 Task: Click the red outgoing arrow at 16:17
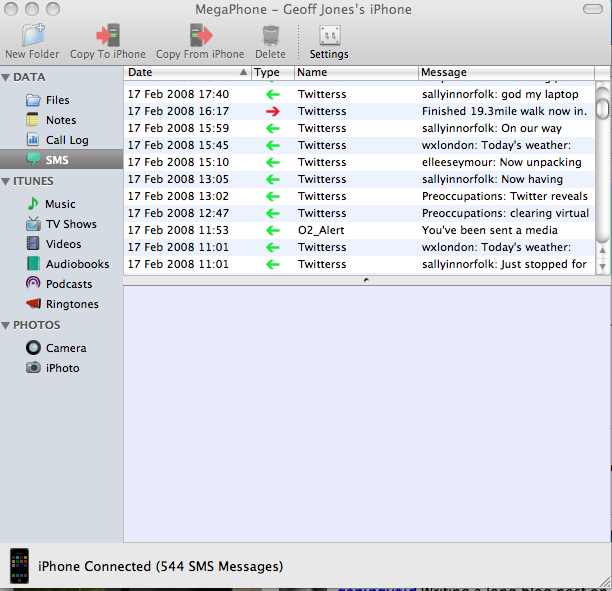click(273, 112)
